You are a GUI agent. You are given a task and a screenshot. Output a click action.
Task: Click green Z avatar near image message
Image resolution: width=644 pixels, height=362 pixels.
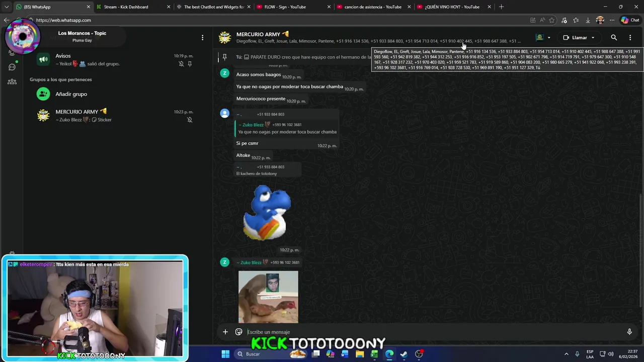[225, 262]
